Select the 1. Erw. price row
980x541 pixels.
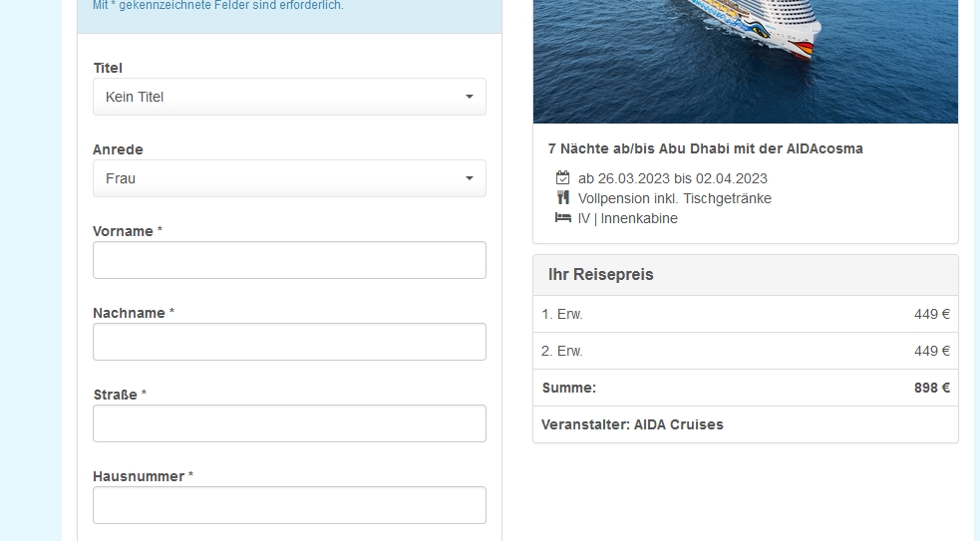[745, 314]
